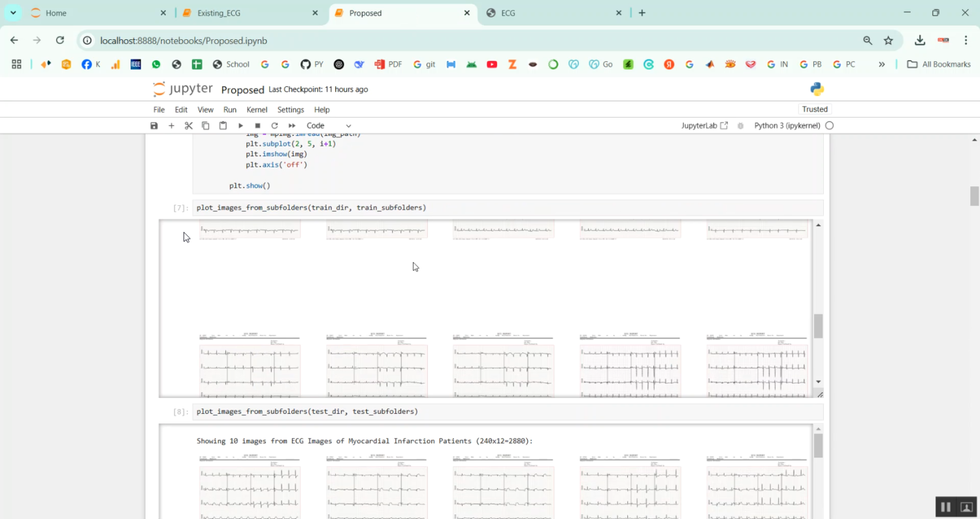The image size is (980, 519).
Task: Show hidden bookmarks with the chevron
Action: (x=881, y=64)
